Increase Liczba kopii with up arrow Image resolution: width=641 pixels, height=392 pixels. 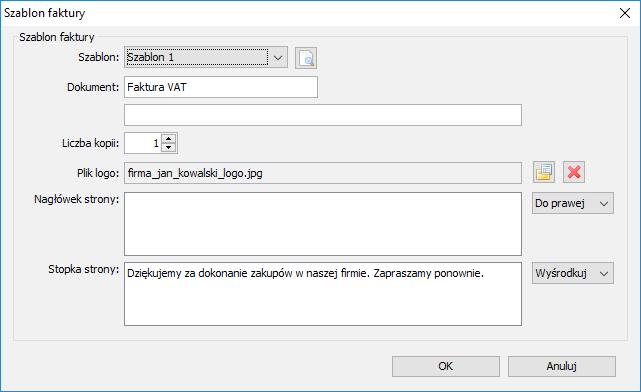coord(168,139)
